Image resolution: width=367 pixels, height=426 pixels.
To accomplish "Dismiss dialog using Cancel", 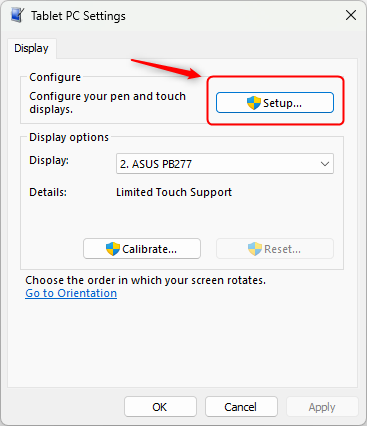I will pos(241,407).
